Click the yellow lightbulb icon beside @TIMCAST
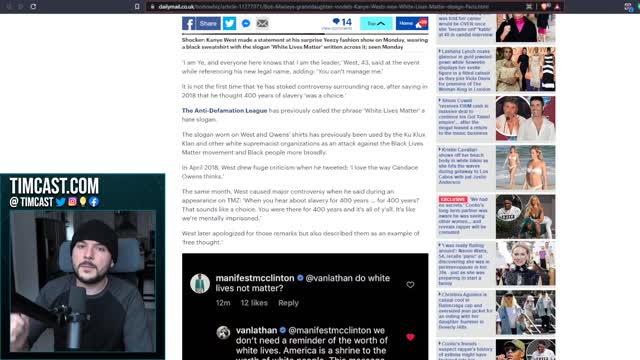This screenshot has height=360, width=640. (x=83, y=202)
